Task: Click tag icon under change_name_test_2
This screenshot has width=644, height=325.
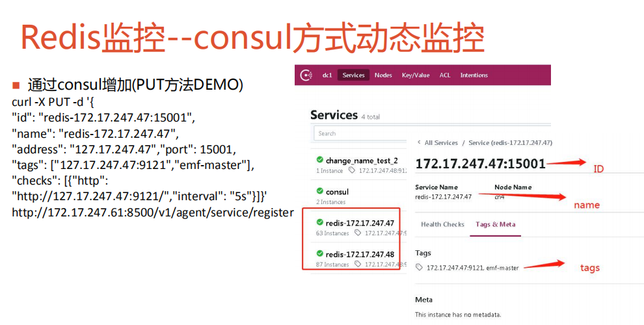Action: pyautogui.click(x=351, y=170)
